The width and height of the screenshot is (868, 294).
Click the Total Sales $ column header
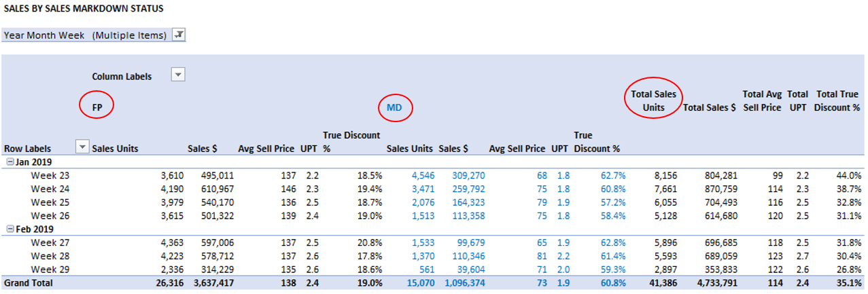click(x=709, y=107)
